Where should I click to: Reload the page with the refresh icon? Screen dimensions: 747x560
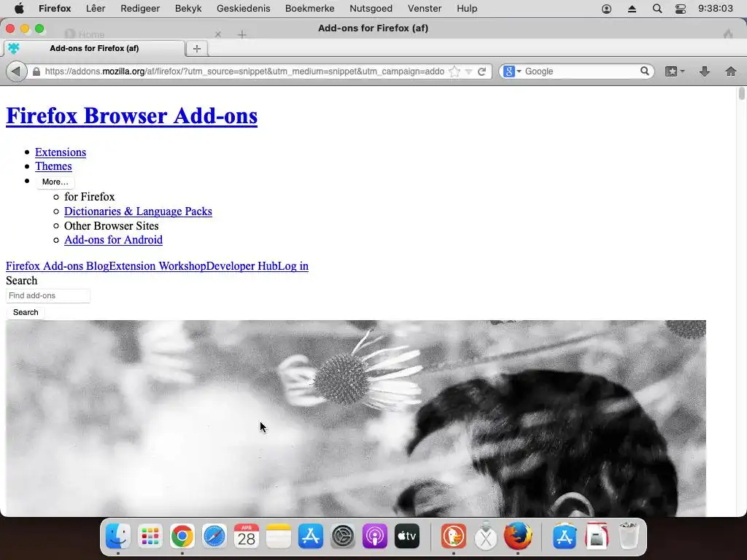coord(481,71)
